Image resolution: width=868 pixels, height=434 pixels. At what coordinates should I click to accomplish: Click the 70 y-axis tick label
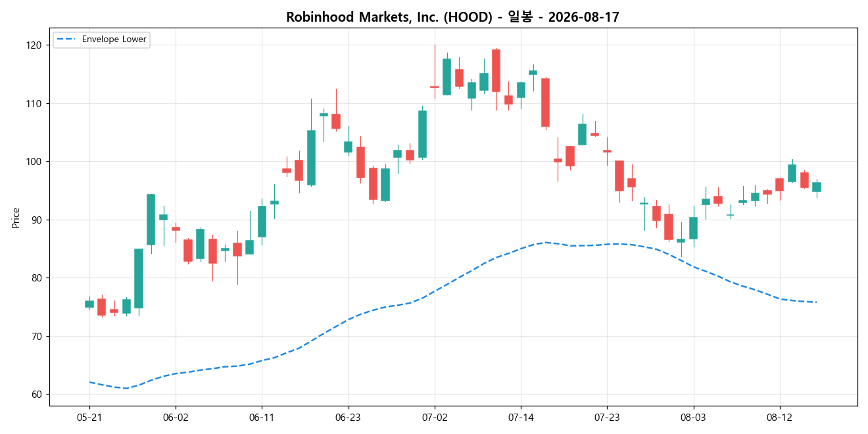click(x=37, y=336)
